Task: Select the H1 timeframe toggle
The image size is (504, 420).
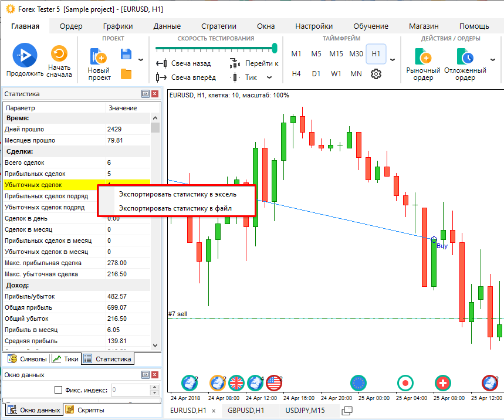Action: 376,54
